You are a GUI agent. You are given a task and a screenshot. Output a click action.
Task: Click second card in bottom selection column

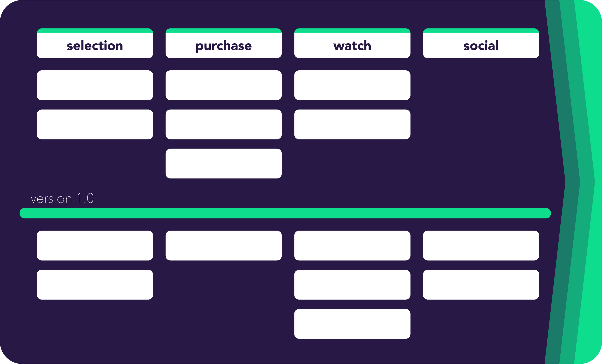point(95,284)
